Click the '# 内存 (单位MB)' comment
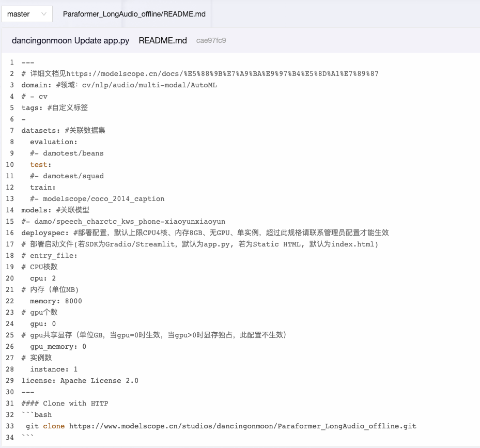Screen dimensions: 480x448 [50, 290]
